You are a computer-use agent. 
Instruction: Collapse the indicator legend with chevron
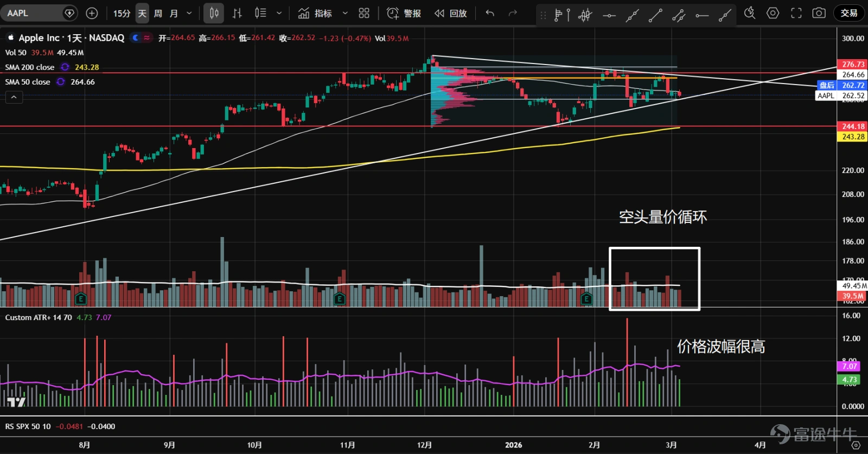pyautogui.click(x=14, y=97)
